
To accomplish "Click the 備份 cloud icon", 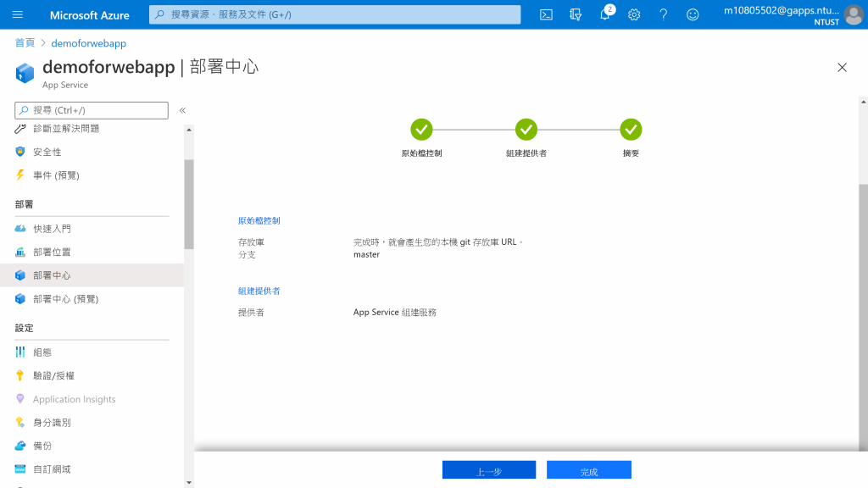I will 20,446.
